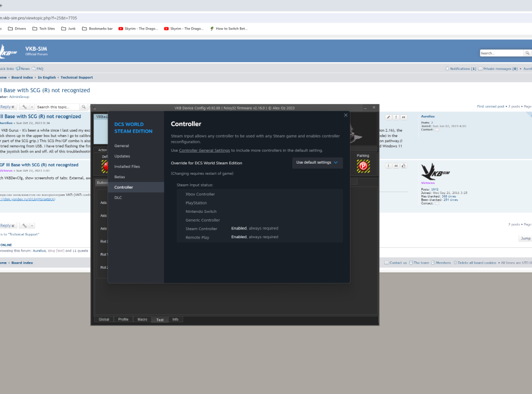Click the News icon in quick links

coord(18,69)
